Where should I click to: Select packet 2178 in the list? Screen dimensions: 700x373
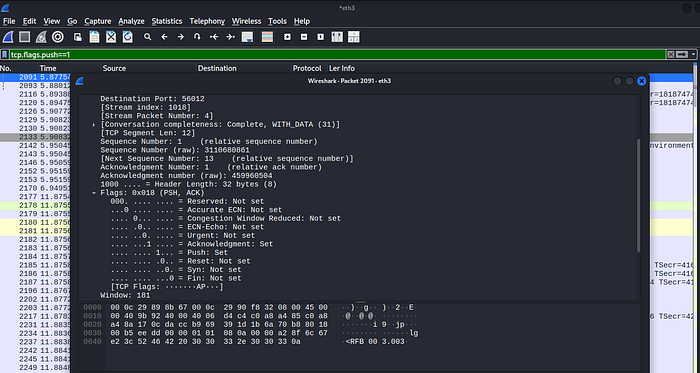[35, 205]
